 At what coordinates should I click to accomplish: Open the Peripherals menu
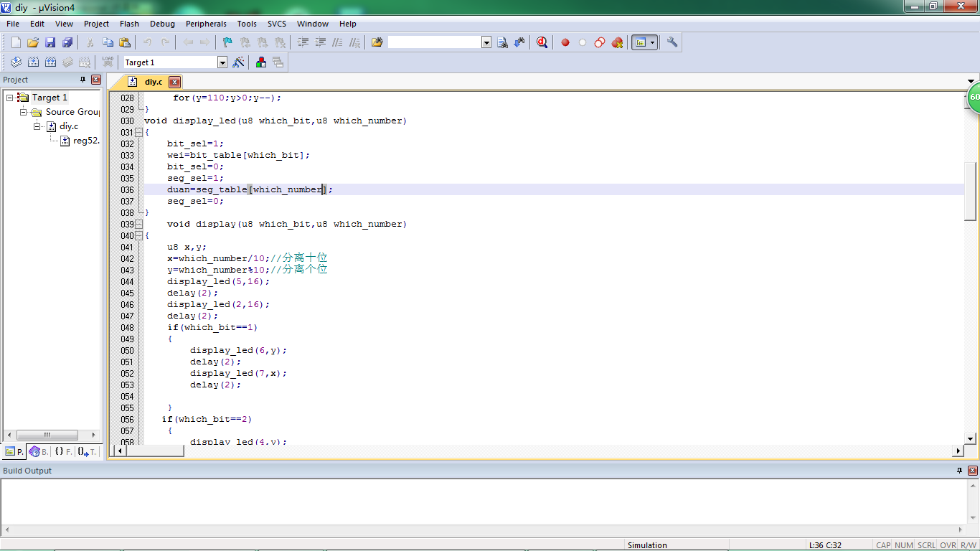[206, 24]
